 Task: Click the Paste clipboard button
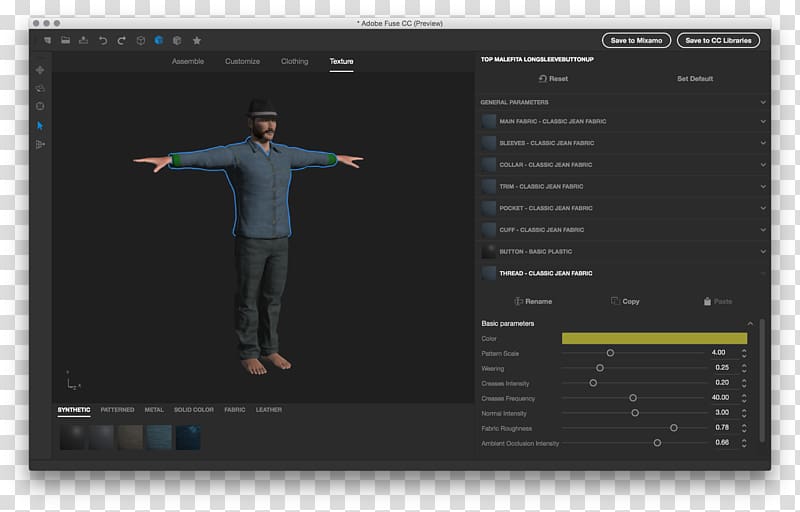click(x=717, y=301)
